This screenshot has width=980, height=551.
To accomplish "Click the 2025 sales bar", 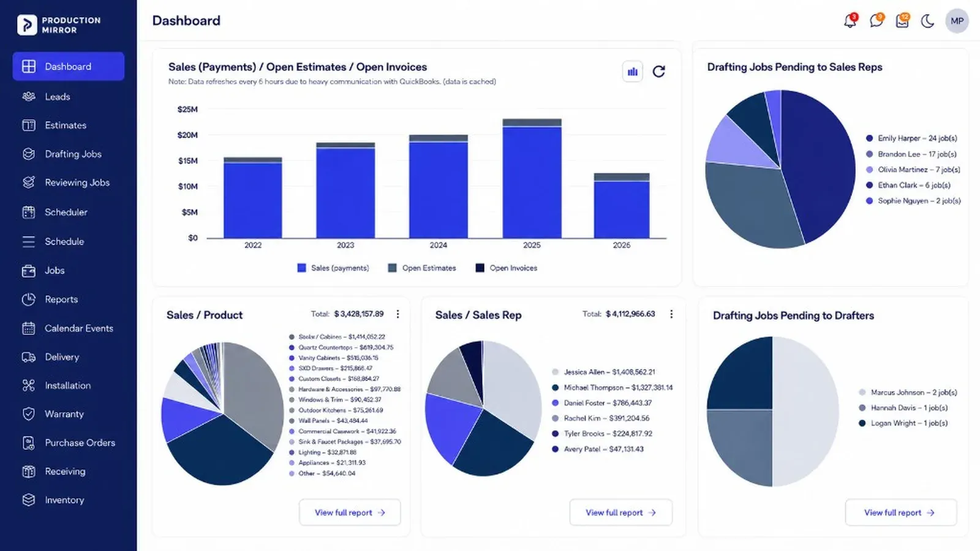I will 532,182.
